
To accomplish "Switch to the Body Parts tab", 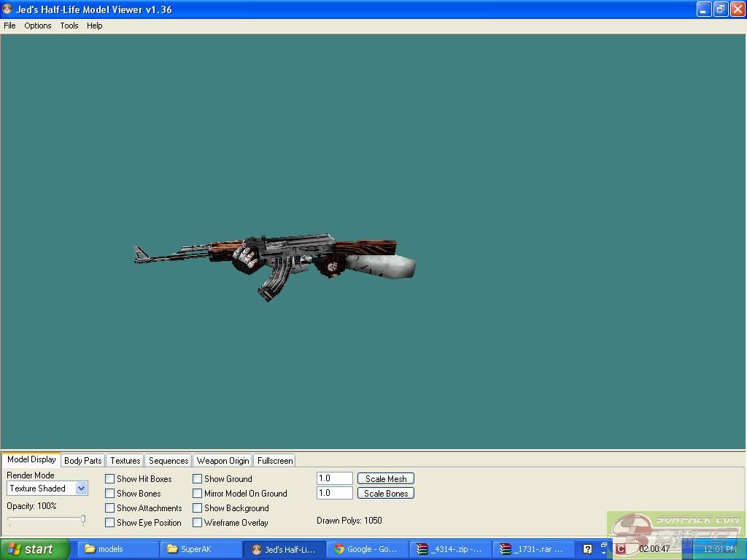I will click(83, 461).
